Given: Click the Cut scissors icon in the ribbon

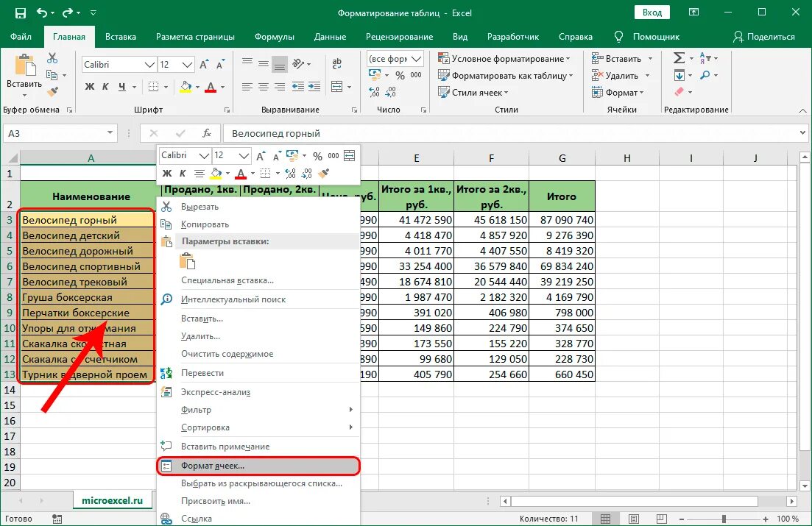Looking at the screenshot, I should pos(52,58).
